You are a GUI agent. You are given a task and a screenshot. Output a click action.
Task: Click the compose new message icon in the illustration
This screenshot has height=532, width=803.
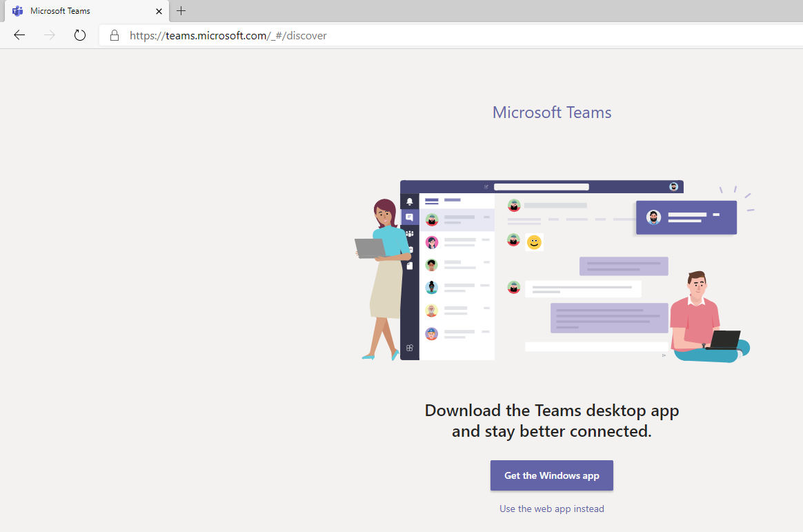486,187
